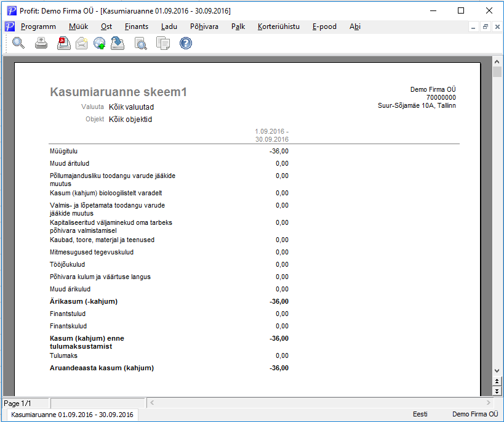Open the Ladu menu

click(169, 26)
